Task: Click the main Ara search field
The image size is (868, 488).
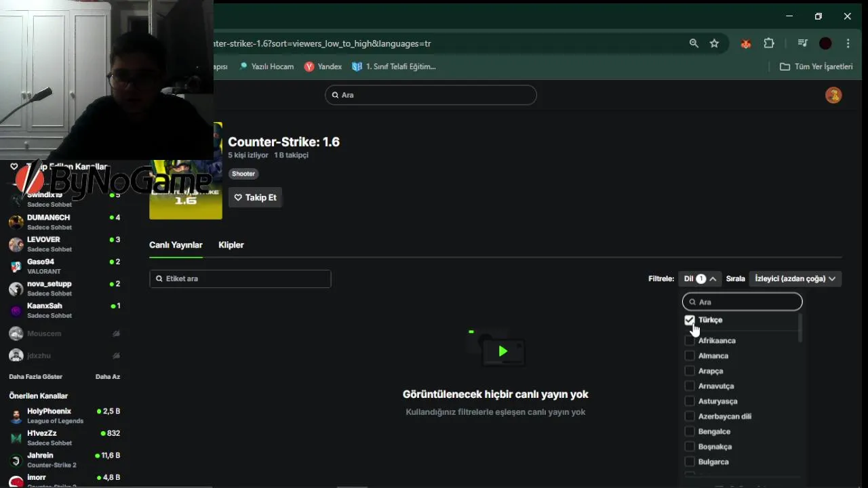Action: pyautogui.click(x=431, y=95)
